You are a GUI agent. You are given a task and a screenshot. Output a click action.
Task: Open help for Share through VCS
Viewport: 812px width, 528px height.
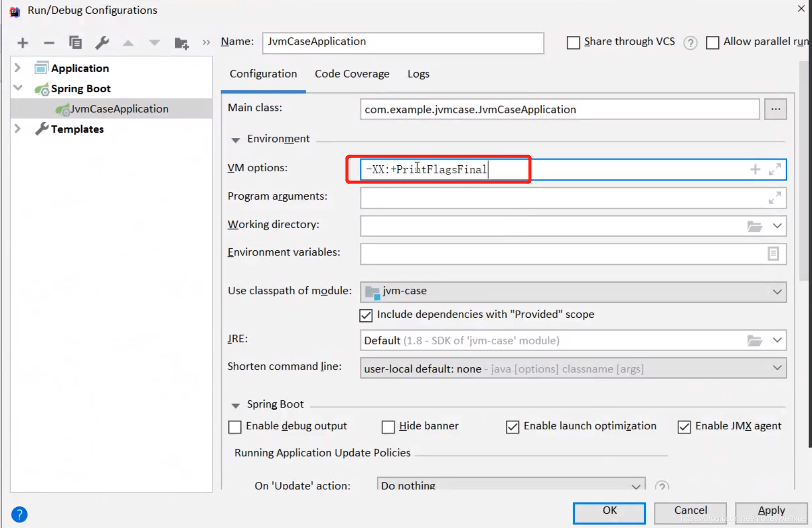click(690, 43)
